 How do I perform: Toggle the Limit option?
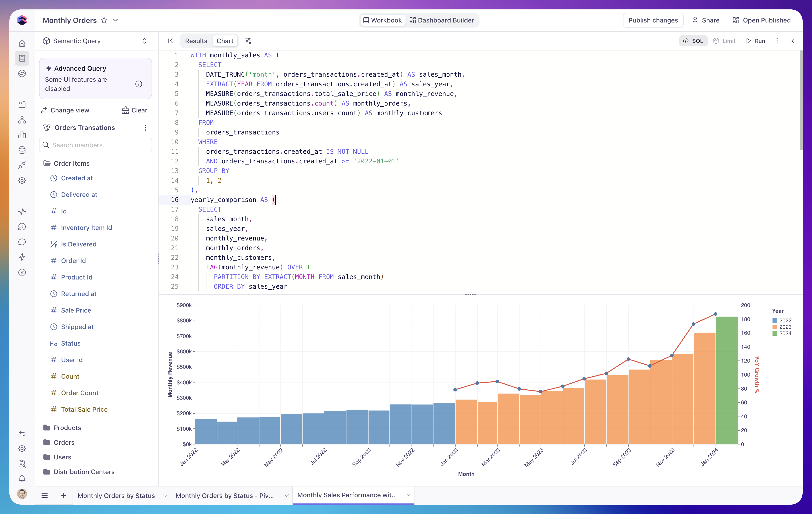point(724,41)
